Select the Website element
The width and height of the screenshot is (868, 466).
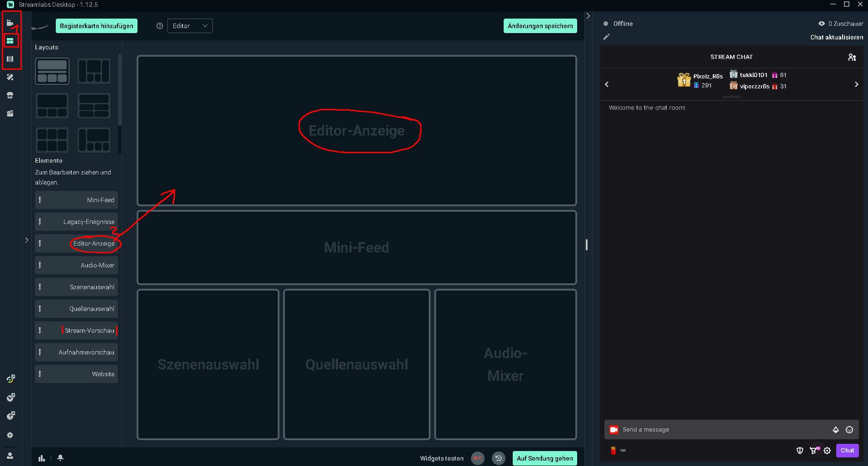pos(76,374)
